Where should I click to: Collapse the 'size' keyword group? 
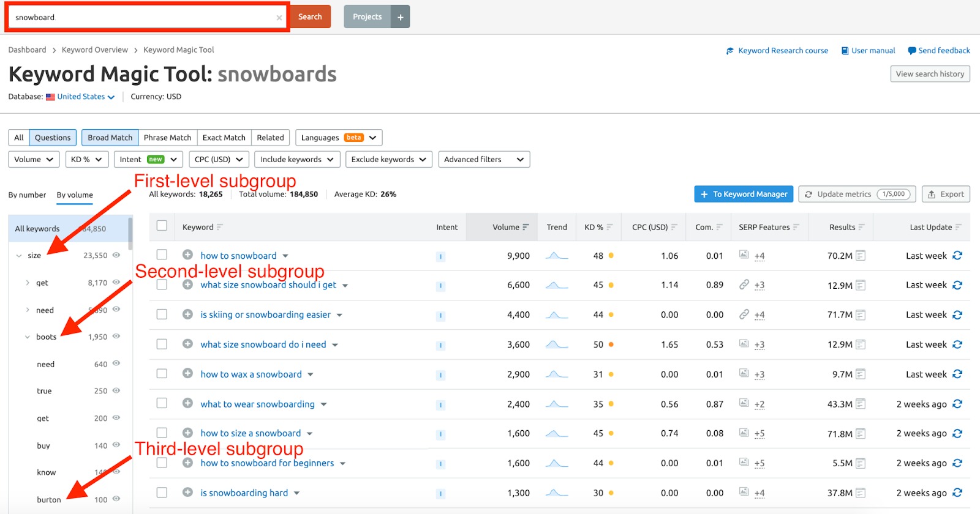tap(18, 256)
